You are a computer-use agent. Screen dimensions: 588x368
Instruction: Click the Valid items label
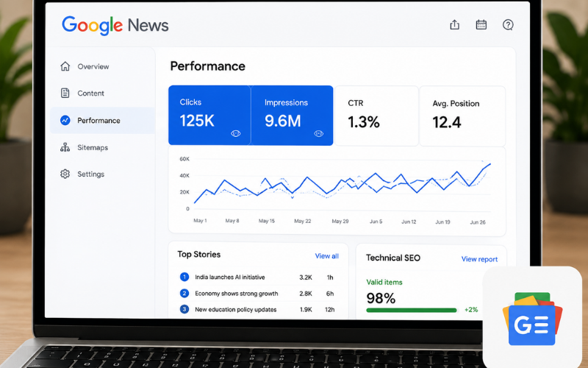coord(384,282)
